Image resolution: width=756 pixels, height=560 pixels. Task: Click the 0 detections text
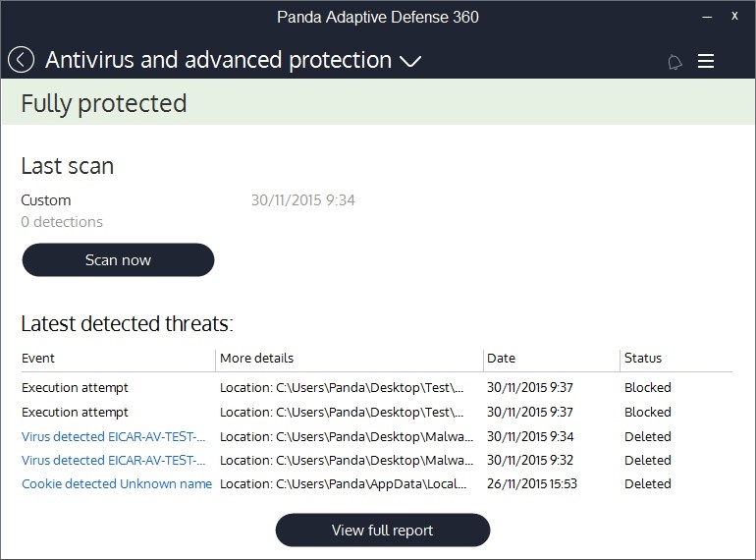point(62,222)
